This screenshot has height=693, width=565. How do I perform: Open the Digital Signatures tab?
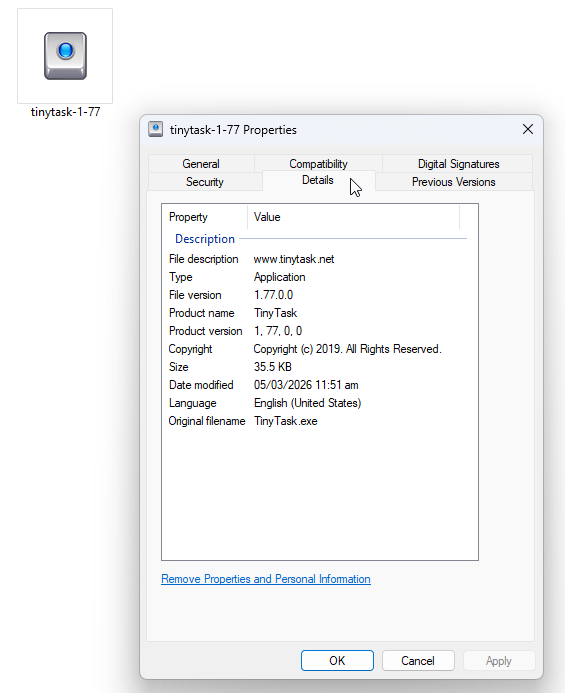coord(458,164)
